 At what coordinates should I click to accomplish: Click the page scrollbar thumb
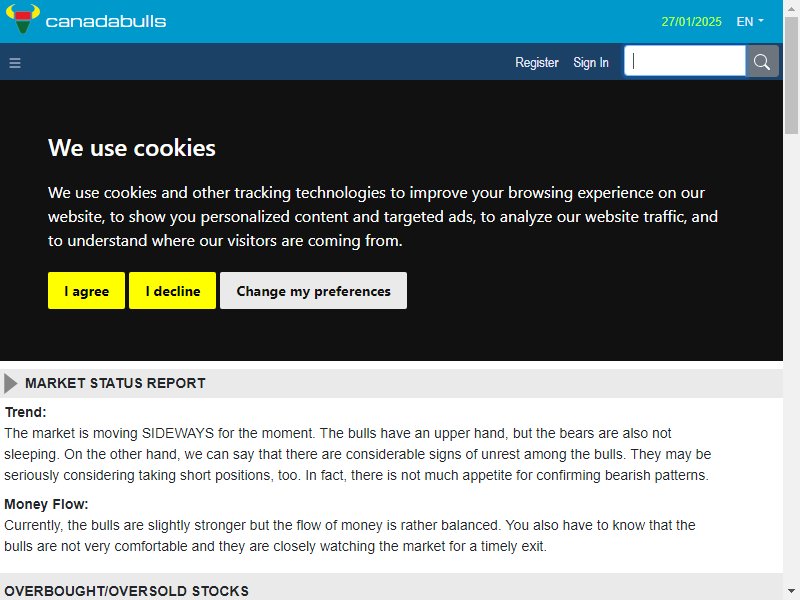point(791,76)
